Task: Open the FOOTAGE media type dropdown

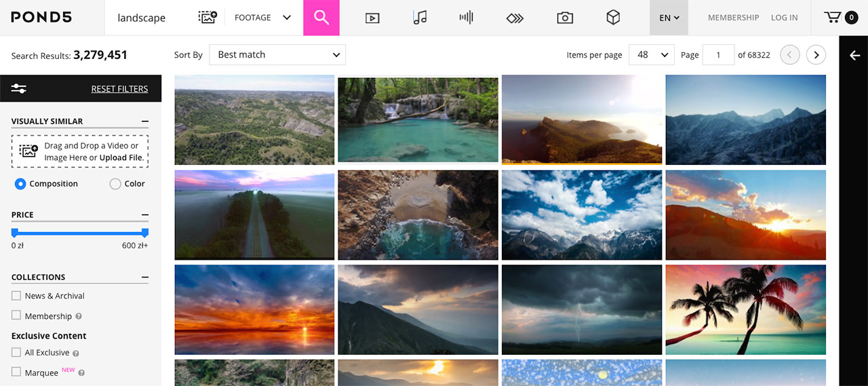Action: pyautogui.click(x=262, y=18)
